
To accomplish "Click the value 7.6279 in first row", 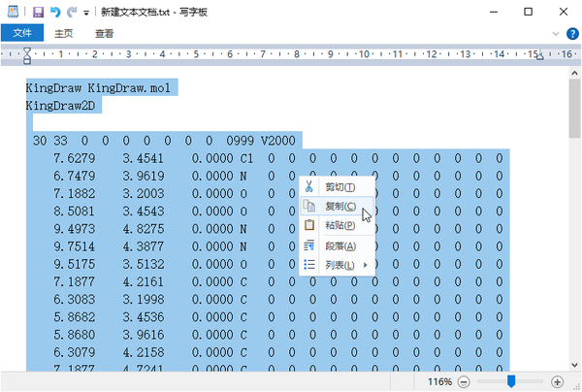I will [75, 158].
